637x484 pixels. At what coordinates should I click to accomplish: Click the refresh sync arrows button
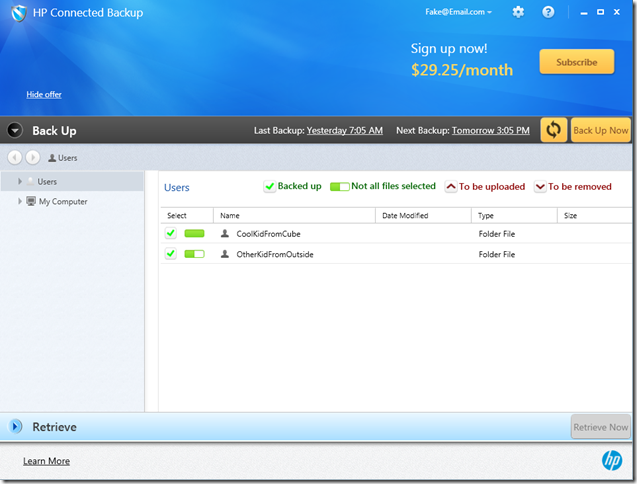click(553, 130)
